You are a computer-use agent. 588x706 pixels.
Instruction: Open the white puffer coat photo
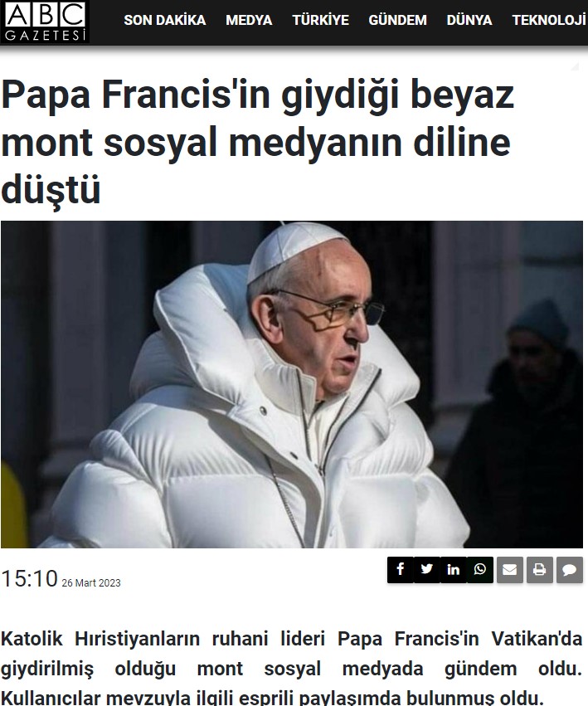click(292, 384)
